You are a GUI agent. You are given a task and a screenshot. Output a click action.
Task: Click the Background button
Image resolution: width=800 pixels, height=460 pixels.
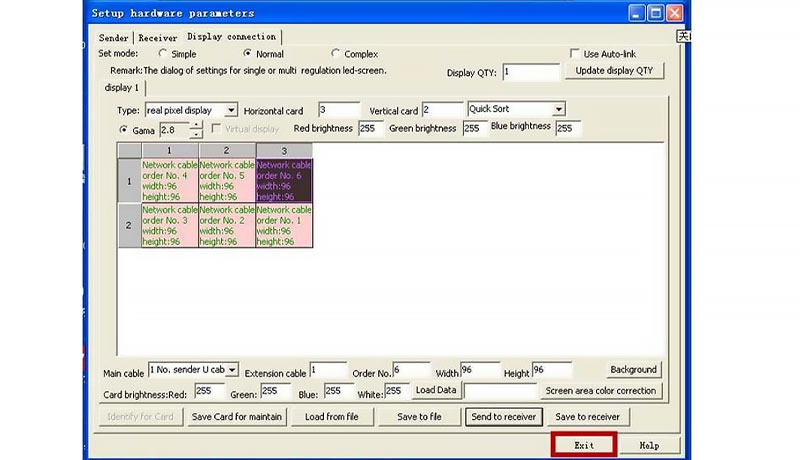pyautogui.click(x=633, y=369)
